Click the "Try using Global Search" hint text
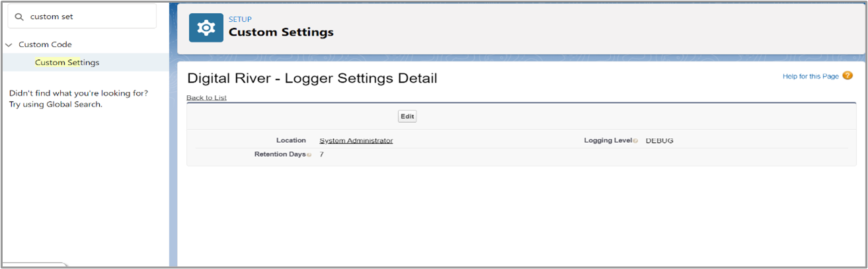Image resolution: width=868 pixels, height=269 pixels. click(56, 104)
